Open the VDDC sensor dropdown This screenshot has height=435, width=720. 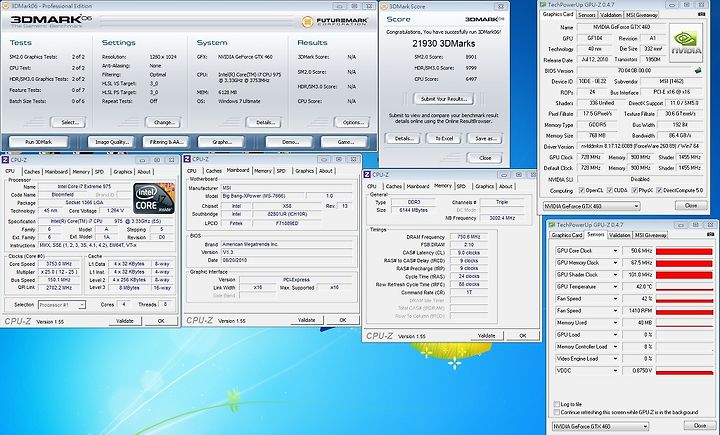(615, 371)
